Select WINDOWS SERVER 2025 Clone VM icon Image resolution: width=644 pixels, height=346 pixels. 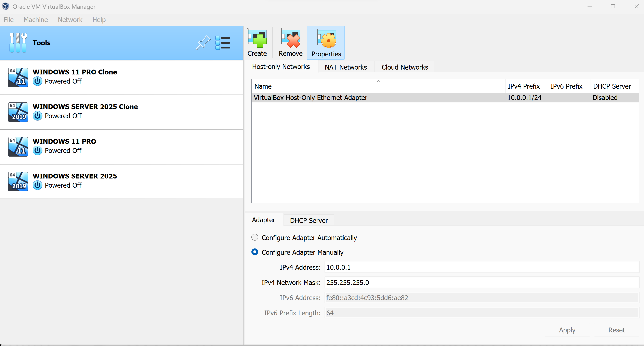point(18,112)
